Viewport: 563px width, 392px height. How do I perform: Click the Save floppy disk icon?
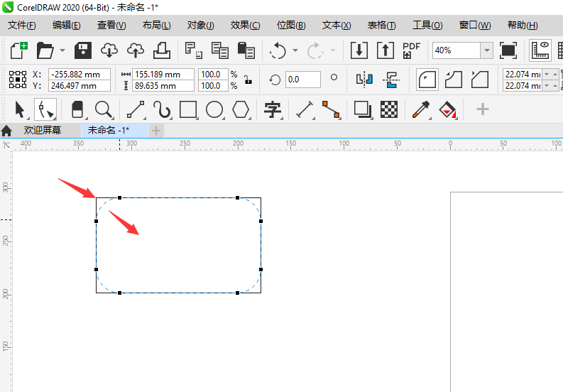click(x=84, y=50)
